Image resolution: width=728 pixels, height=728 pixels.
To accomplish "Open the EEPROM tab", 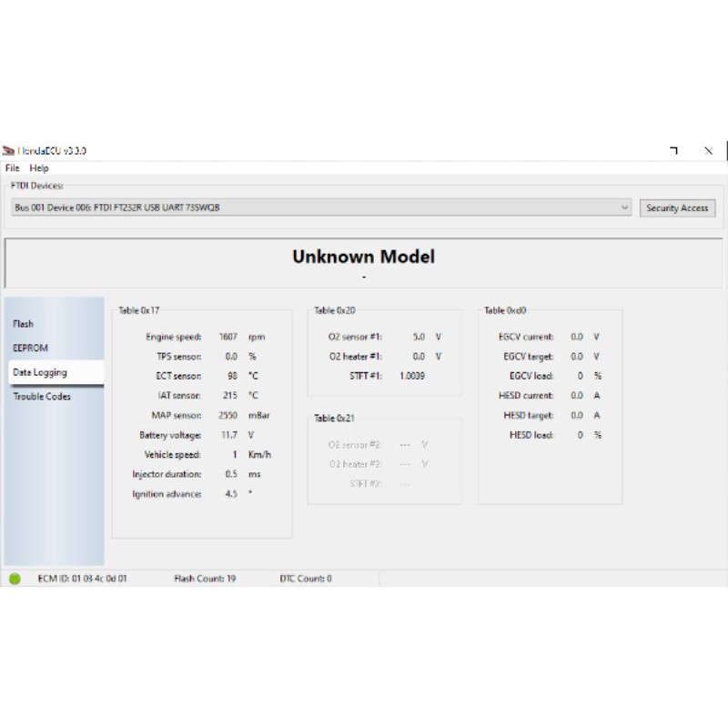I will [x=30, y=348].
